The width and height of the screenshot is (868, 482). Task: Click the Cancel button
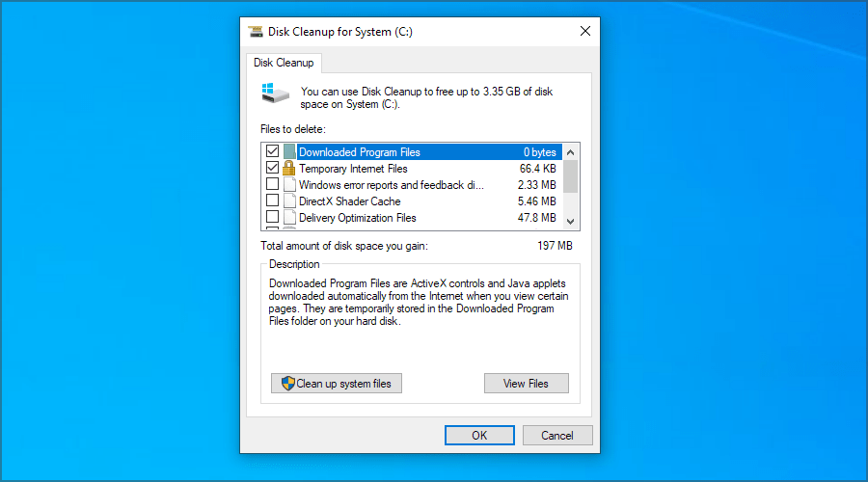556,436
